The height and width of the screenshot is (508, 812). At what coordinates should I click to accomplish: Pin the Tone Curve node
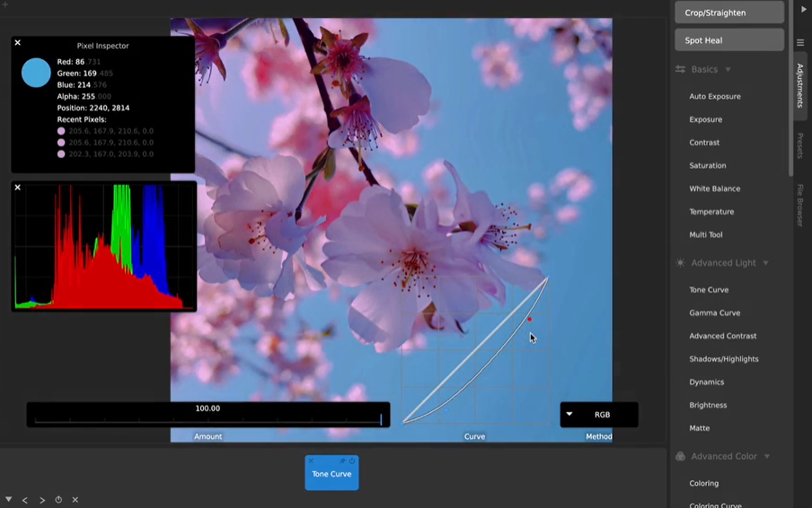click(x=342, y=460)
